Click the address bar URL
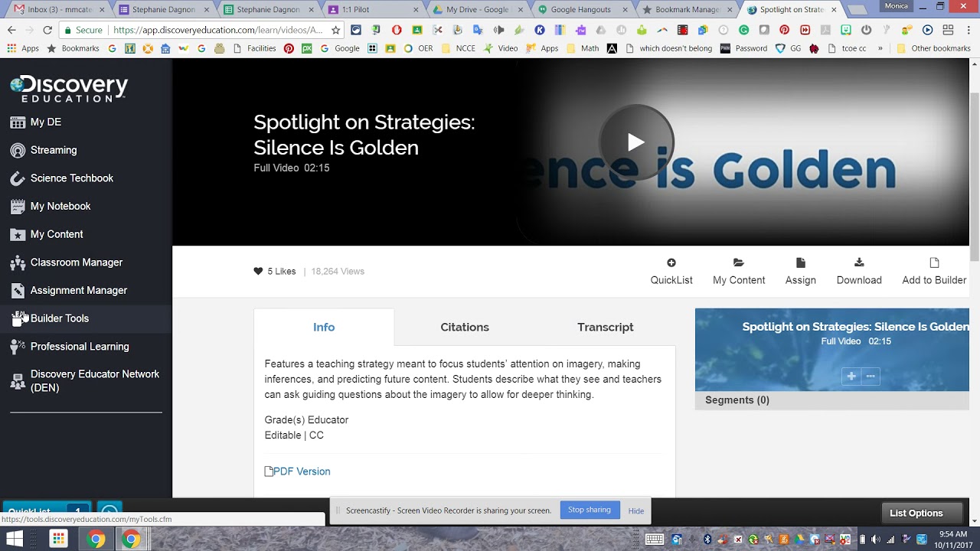980x551 pixels. [218, 30]
